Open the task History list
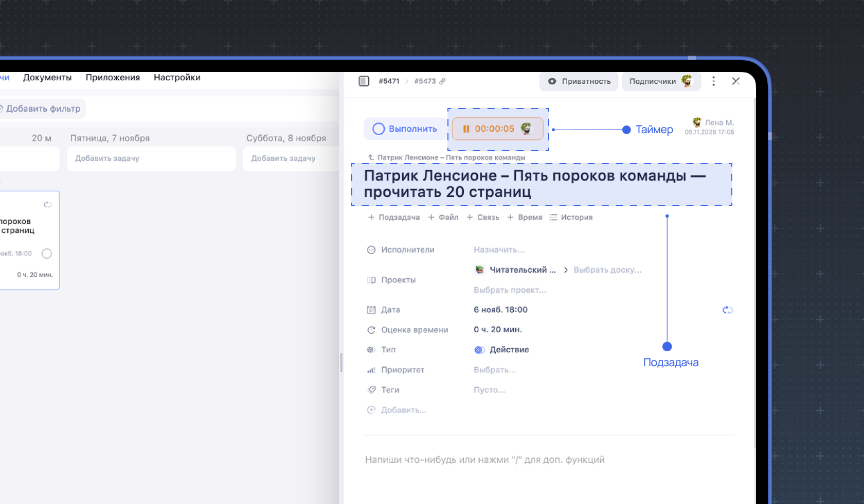864x504 pixels. point(571,218)
